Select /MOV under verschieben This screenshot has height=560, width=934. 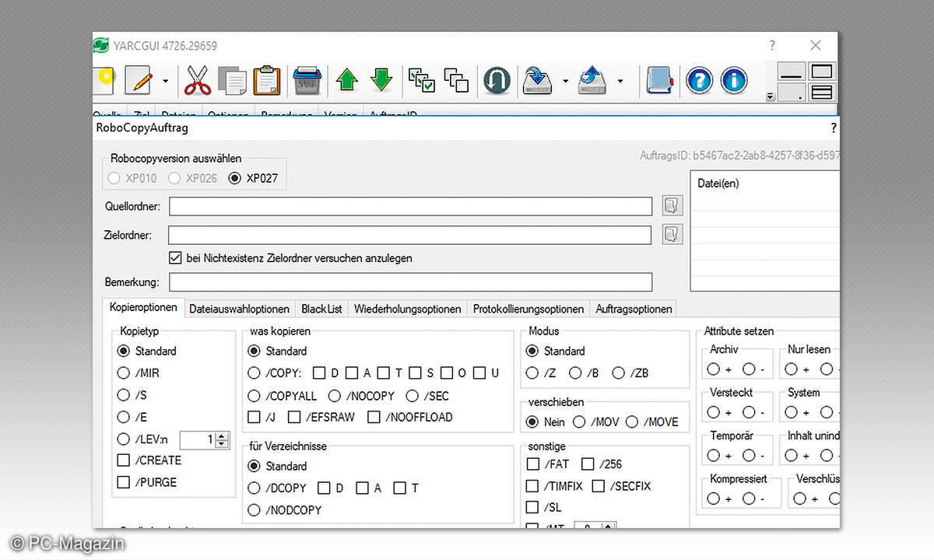(x=579, y=422)
